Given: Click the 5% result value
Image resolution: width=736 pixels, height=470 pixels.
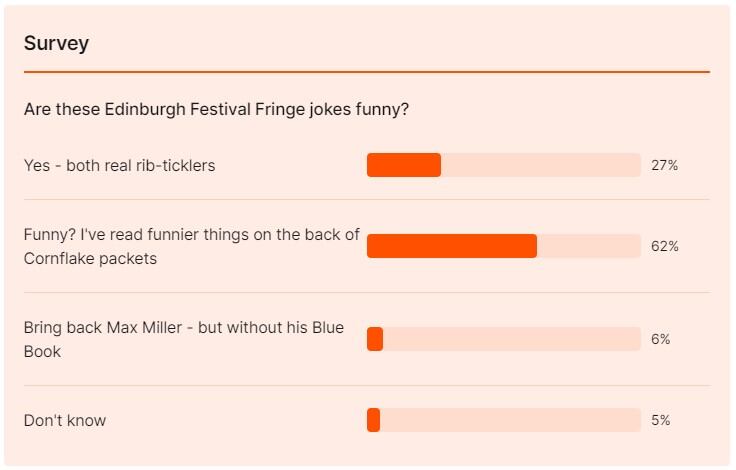Looking at the screenshot, I should click(x=660, y=420).
